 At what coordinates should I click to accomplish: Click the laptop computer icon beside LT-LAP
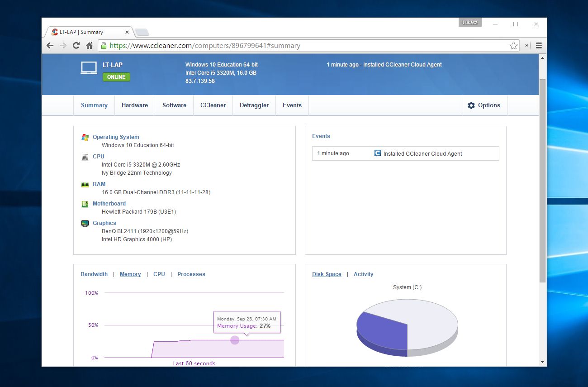(x=89, y=68)
